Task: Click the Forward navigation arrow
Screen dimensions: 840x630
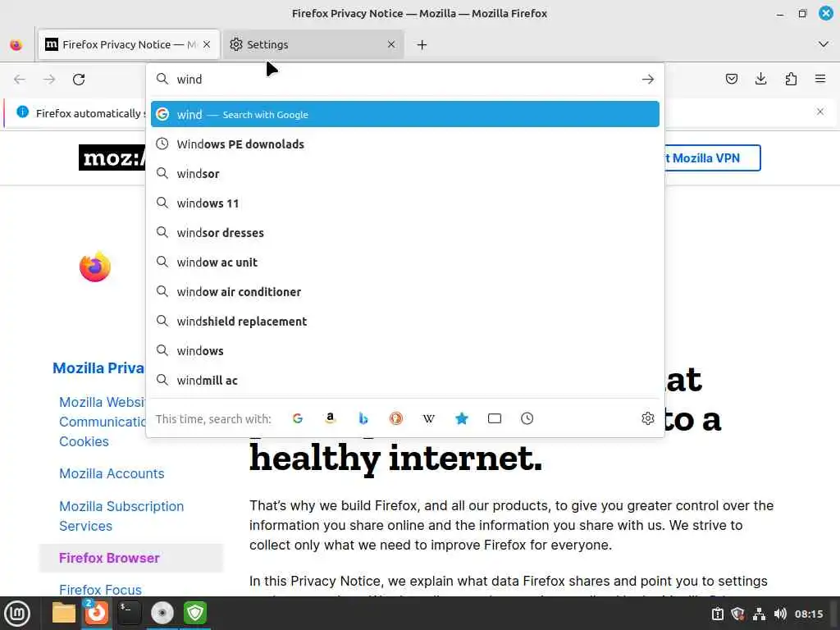Action: (x=49, y=80)
